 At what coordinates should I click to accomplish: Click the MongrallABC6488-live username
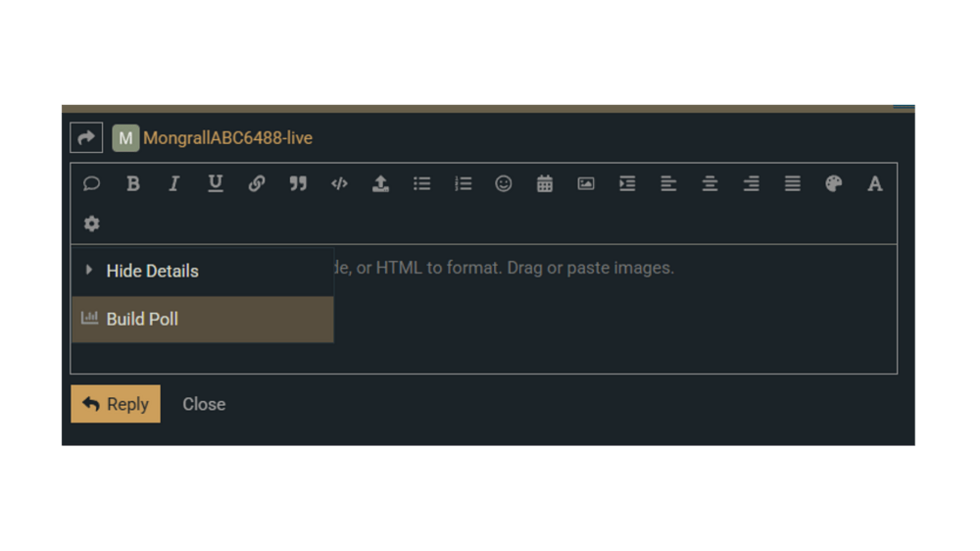click(x=227, y=138)
